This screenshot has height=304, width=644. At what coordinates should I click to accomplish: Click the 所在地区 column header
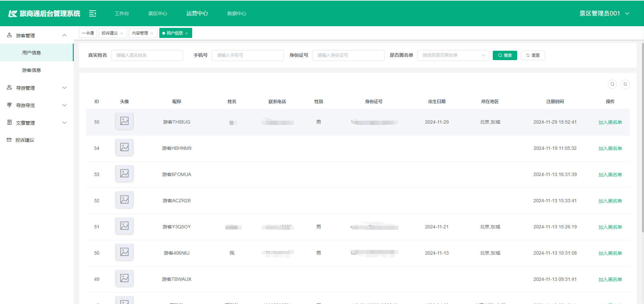[490, 101]
